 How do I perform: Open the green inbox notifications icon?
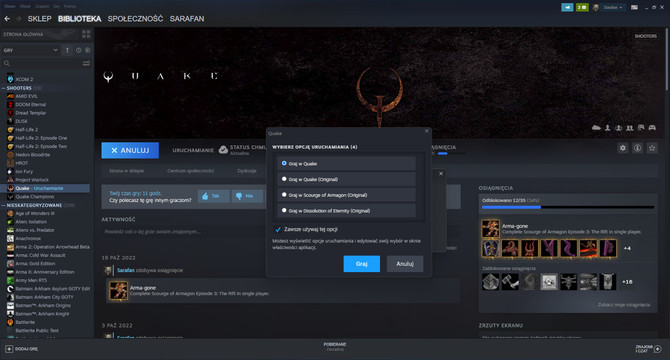(582, 7)
